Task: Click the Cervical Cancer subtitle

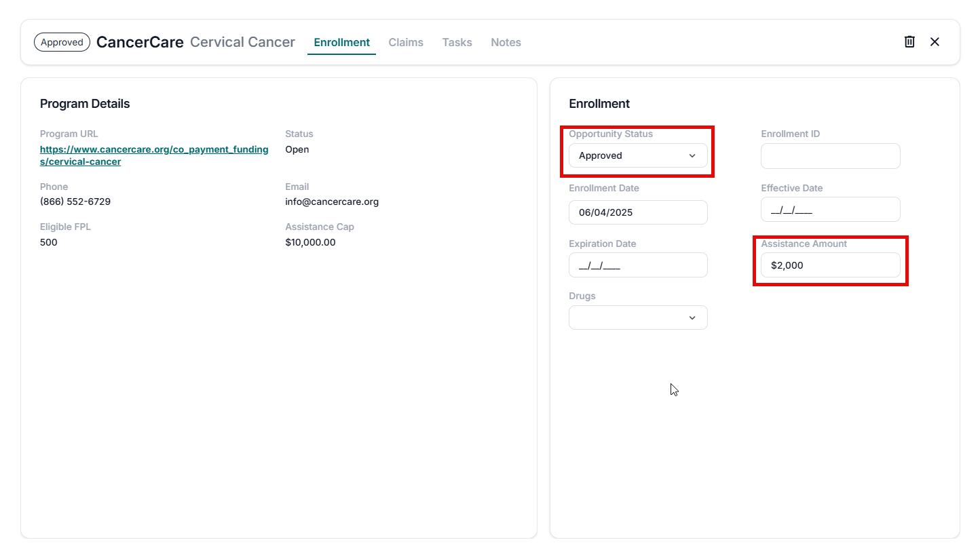Action: coord(242,42)
